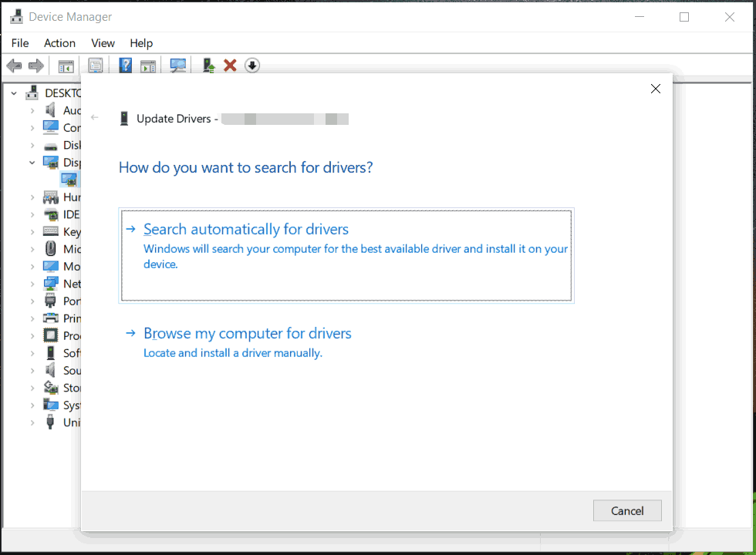
Task: Open the Action menu
Action: pos(60,43)
